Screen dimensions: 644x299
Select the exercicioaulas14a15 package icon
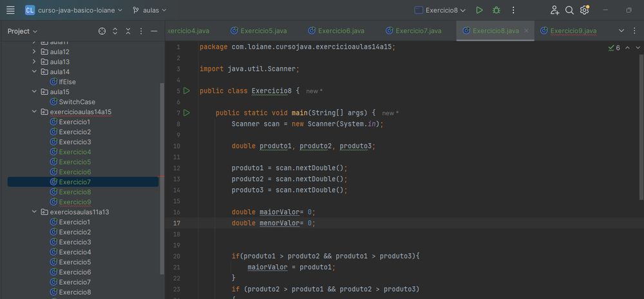pyautogui.click(x=44, y=111)
